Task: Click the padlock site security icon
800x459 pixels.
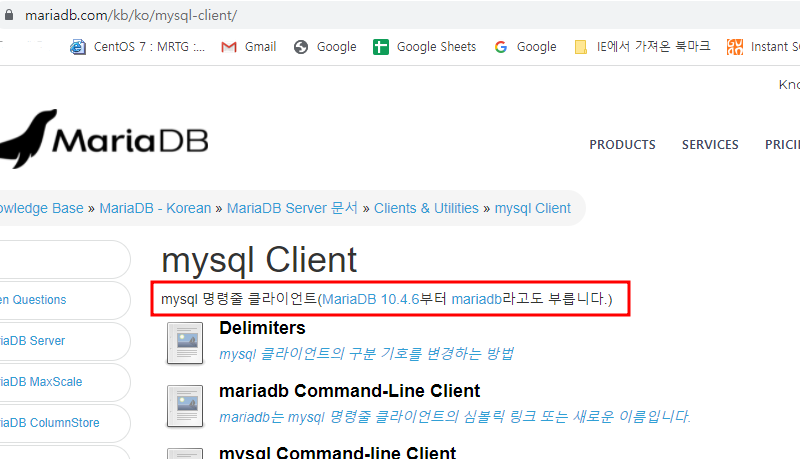Action: point(9,15)
